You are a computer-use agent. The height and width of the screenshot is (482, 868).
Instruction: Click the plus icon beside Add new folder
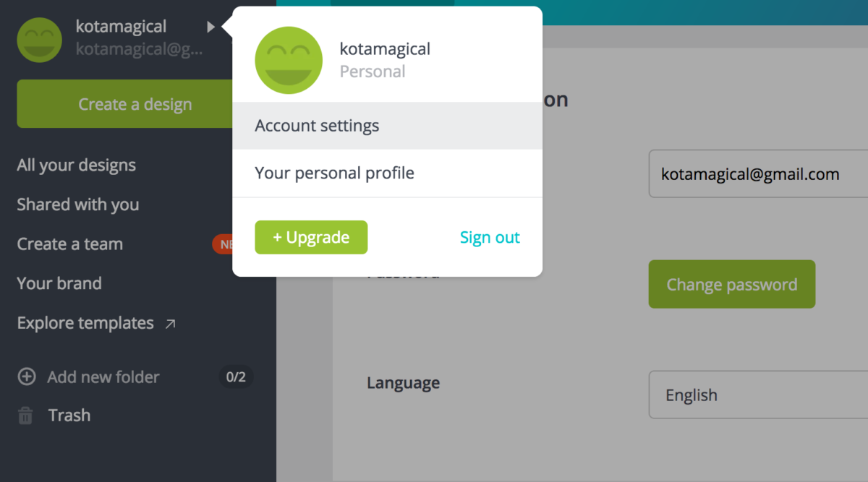[26, 376]
